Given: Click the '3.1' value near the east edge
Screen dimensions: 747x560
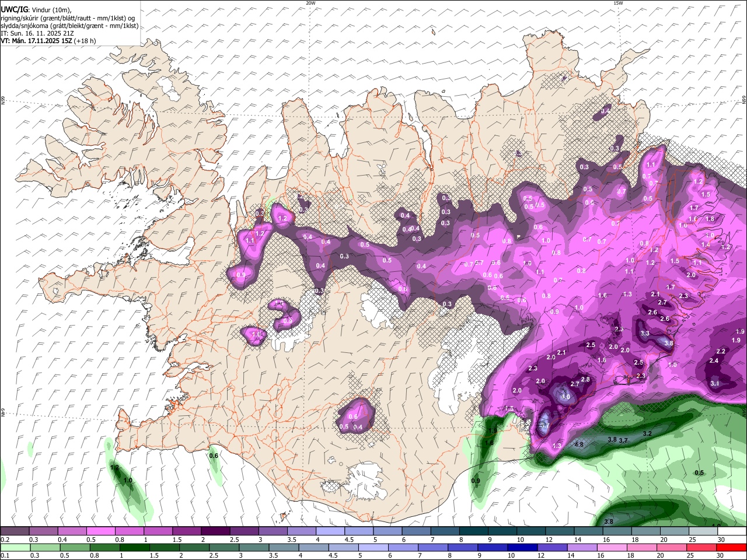Looking at the screenshot, I should click(715, 383).
